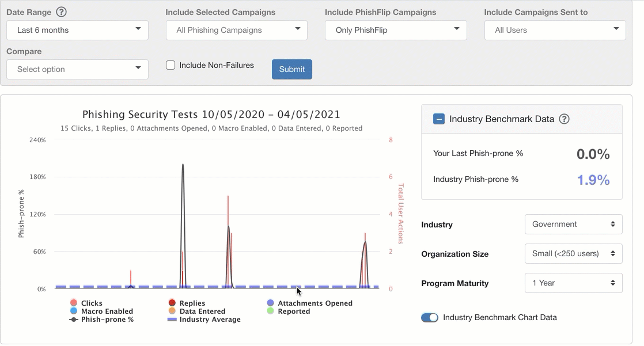Disable the Industry Benchmark Chart Data toggle
The image size is (644, 346).
point(429,317)
